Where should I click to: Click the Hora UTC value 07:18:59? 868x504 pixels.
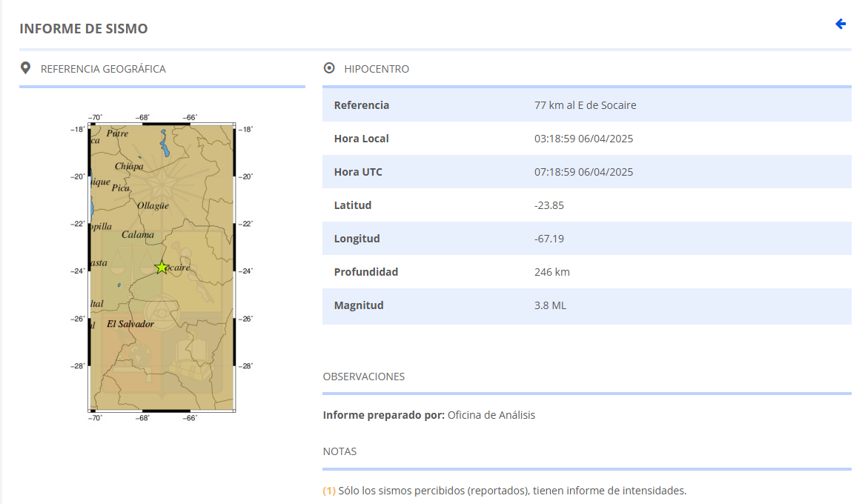coord(583,172)
